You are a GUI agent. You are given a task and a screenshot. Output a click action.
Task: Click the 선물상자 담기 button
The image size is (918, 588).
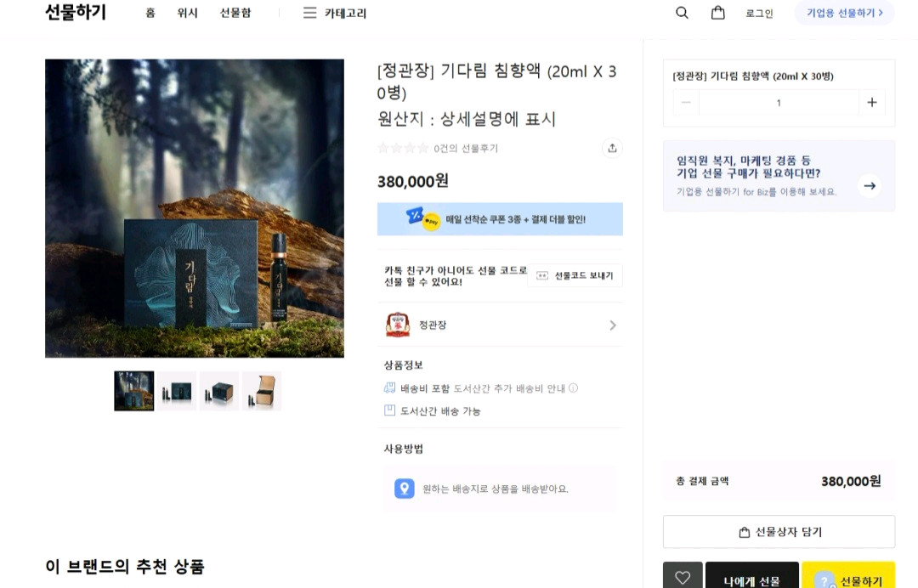(779, 532)
